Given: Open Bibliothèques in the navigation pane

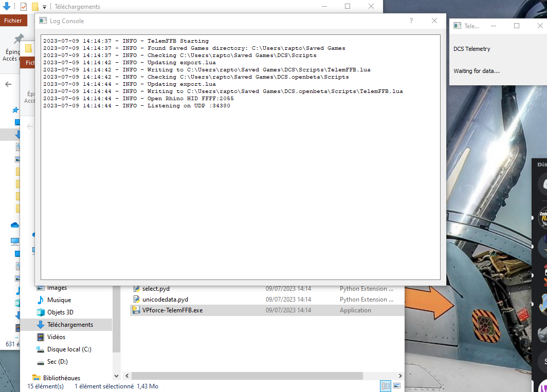Looking at the screenshot, I should pos(61,378).
